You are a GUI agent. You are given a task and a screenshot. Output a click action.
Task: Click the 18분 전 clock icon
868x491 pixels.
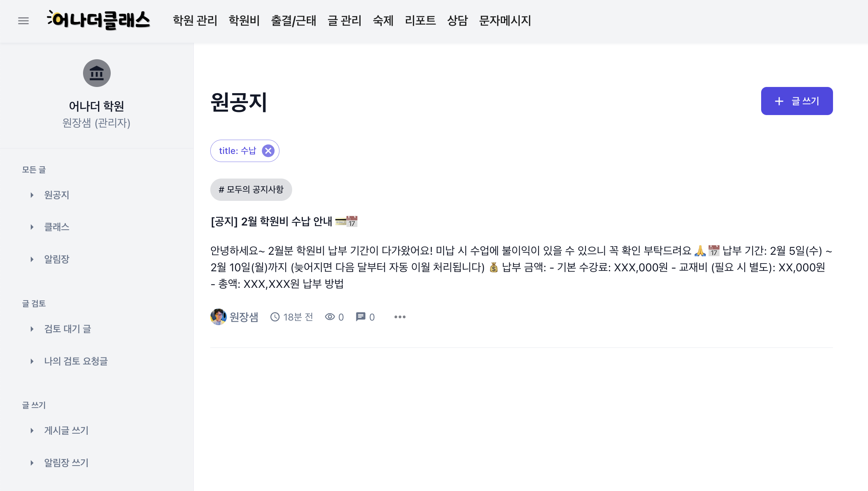click(275, 317)
